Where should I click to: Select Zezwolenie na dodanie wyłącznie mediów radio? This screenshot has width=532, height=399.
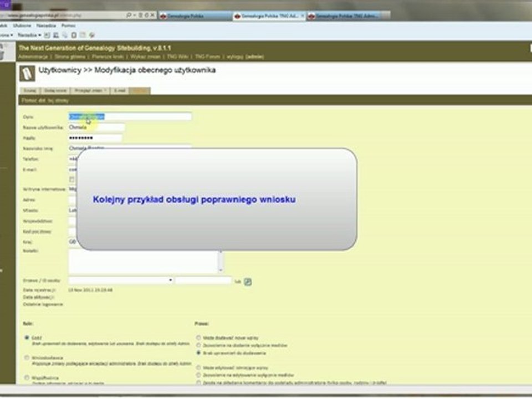coord(198,345)
